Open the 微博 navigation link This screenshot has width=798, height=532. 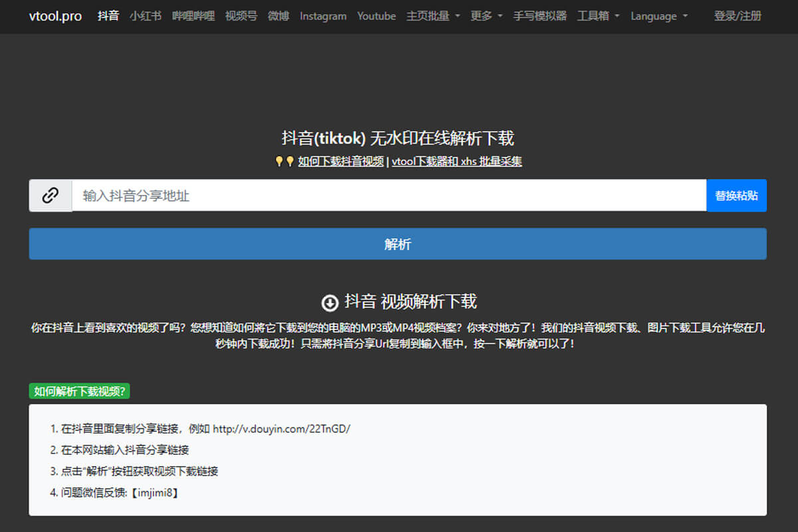point(279,16)
